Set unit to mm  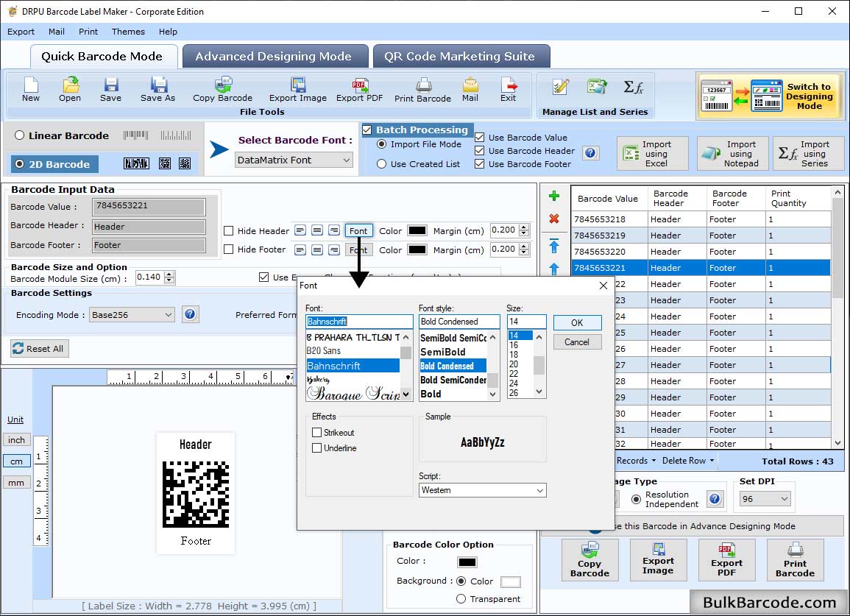click(x=16, y=483)
